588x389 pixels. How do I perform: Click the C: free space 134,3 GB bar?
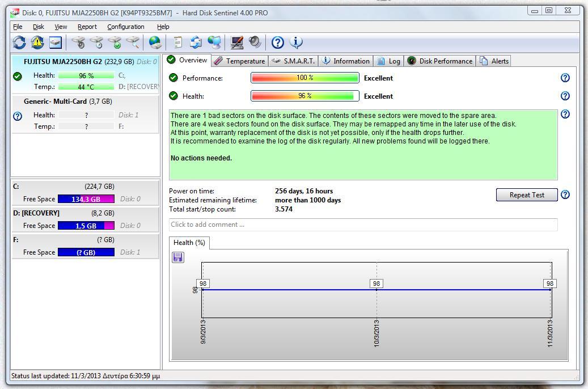coord(86,199)
